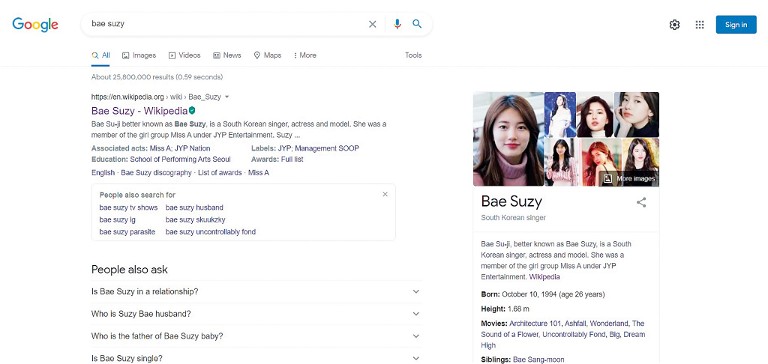768x364 pixels.
Task: Open the More search options menu
Action: (305, 55)
